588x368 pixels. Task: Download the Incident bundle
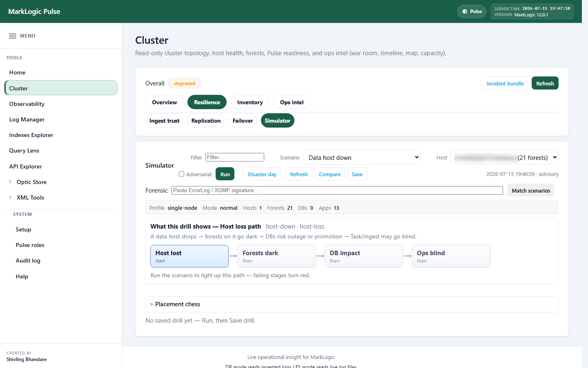point(505,83)
